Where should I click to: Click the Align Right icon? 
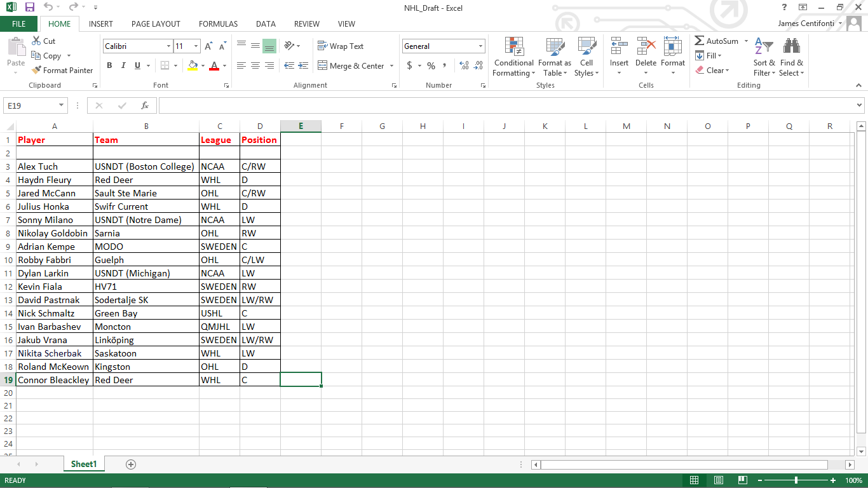point(269,65)
